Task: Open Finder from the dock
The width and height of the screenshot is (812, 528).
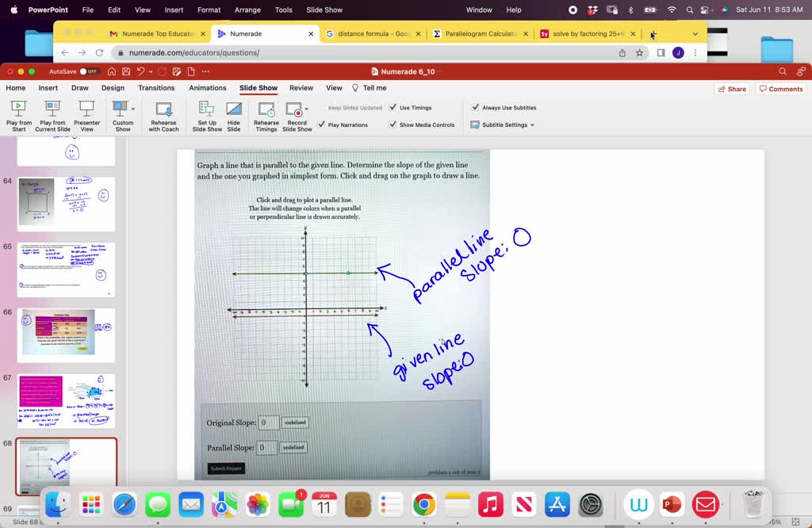Action: 57,505
